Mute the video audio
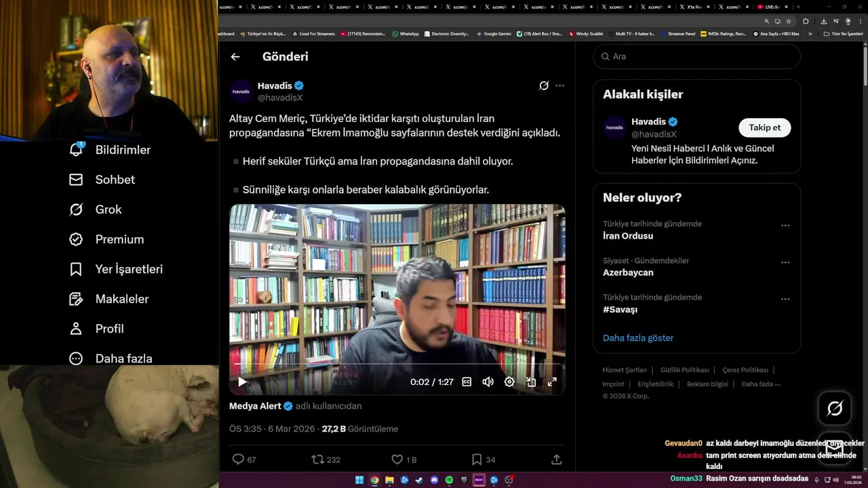 pos(488,382)
